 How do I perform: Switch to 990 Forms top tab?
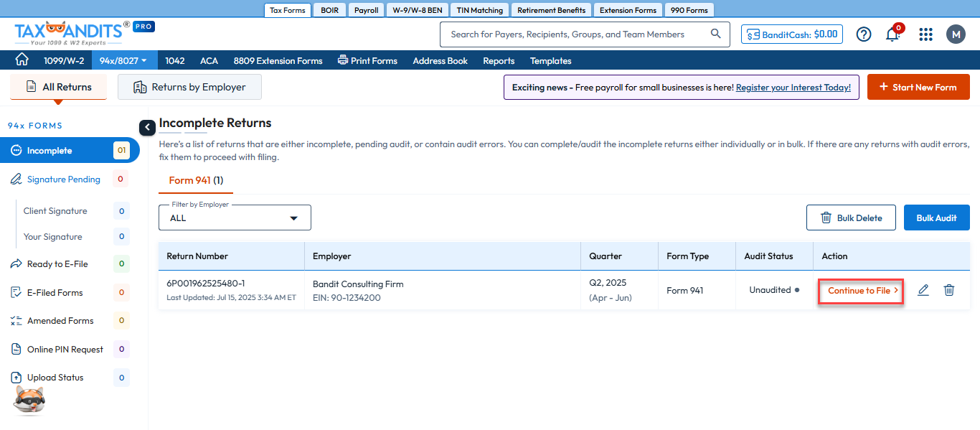tap(689, 10)
